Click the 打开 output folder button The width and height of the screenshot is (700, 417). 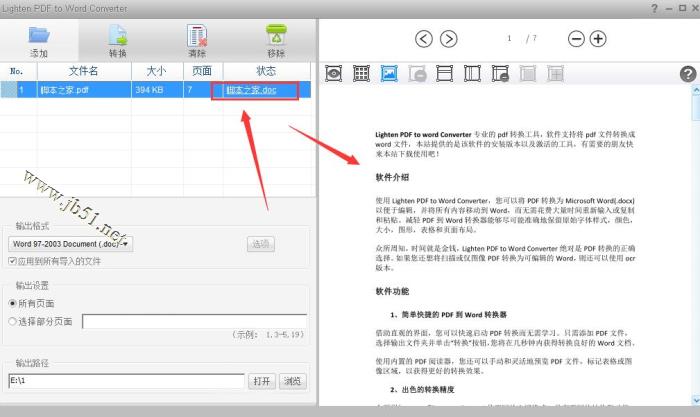point(262,381)
